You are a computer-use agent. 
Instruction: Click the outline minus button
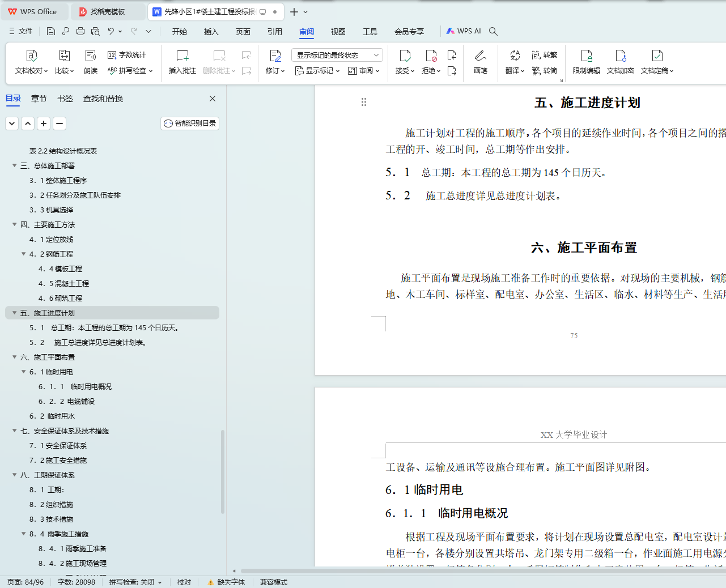pyautogui.click(x=60, y=123)
